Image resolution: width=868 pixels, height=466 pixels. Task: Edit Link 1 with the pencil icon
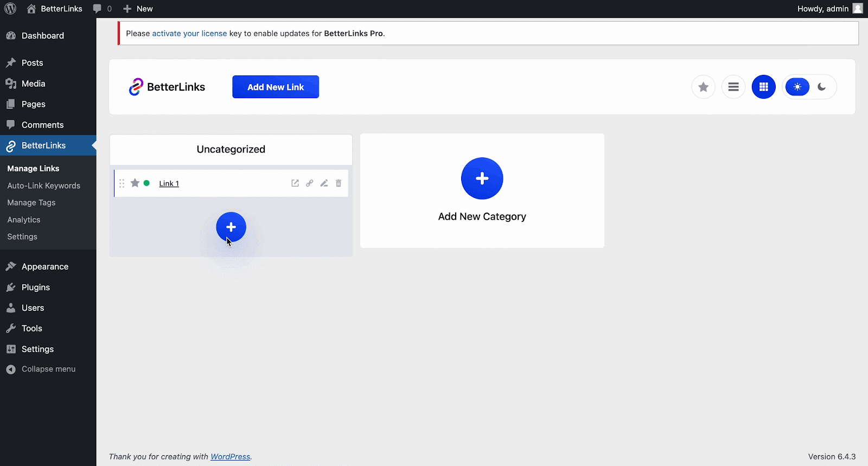[324, 183]
